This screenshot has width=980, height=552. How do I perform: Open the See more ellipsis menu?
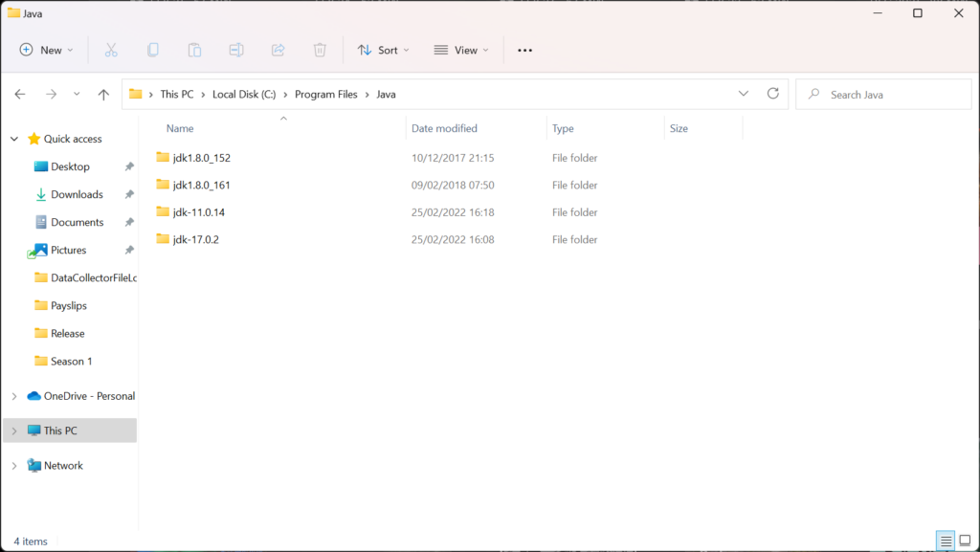click(525, 50)
